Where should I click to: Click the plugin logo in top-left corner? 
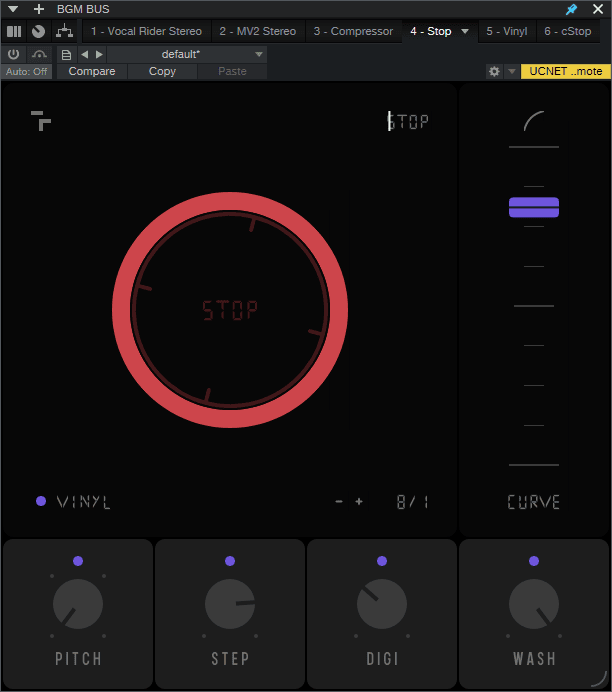[x=41, y=121]
